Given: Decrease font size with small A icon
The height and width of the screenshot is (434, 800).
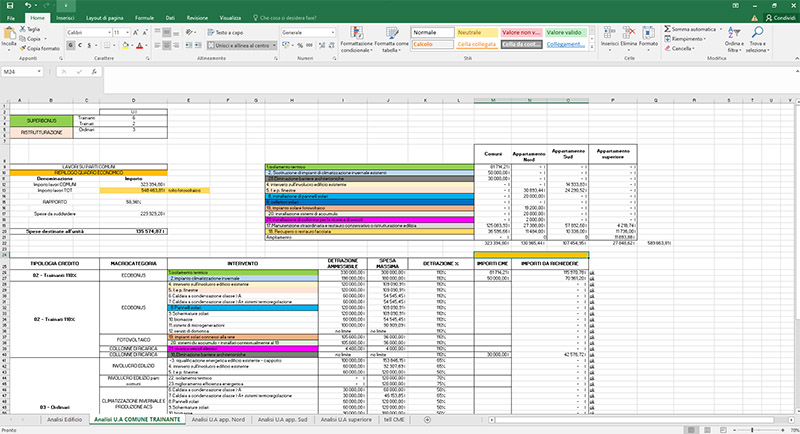Looking at the screenshot, I should (145, 32).
